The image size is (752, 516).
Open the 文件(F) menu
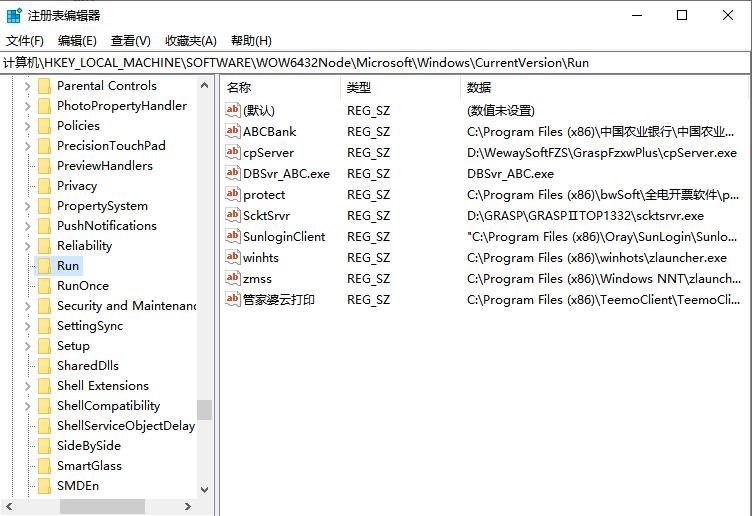[24, 41]
